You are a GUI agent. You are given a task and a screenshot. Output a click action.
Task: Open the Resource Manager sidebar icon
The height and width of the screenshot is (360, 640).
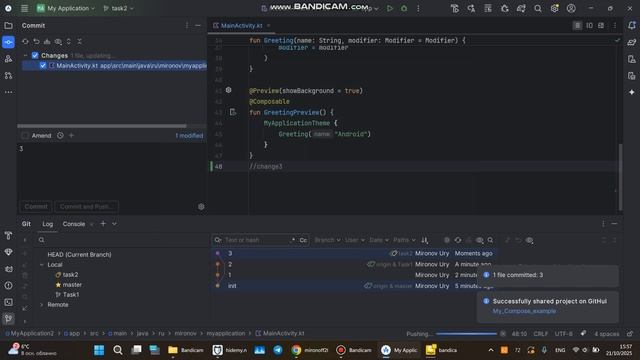pos(8,59)
